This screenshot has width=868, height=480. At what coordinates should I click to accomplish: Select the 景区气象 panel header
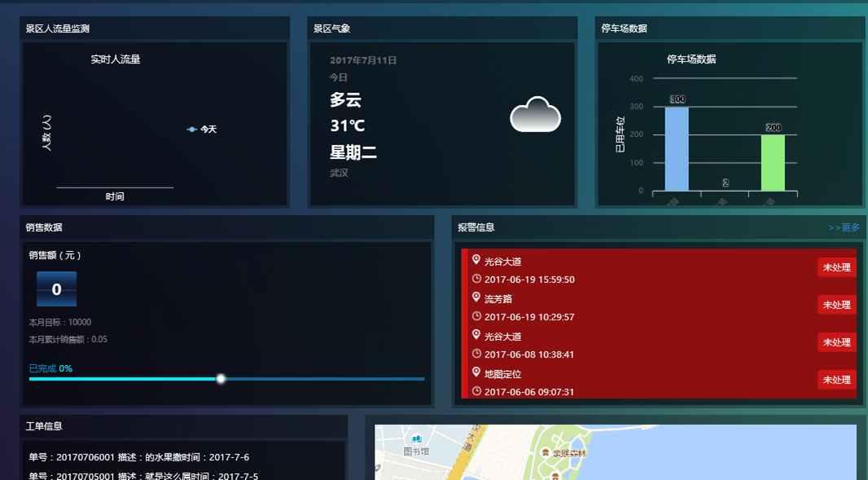(x=442, y=29)
